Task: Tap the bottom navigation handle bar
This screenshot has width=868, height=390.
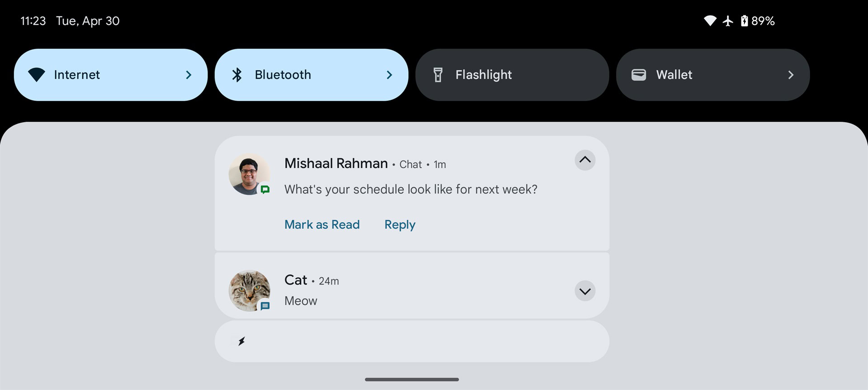Action: [x=412, y=380]
